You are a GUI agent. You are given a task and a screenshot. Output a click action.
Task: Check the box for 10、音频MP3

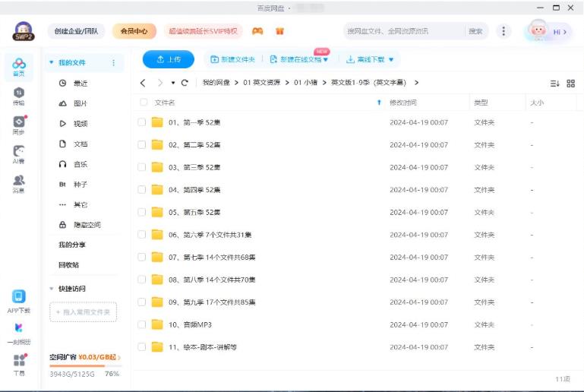(142, 324)
